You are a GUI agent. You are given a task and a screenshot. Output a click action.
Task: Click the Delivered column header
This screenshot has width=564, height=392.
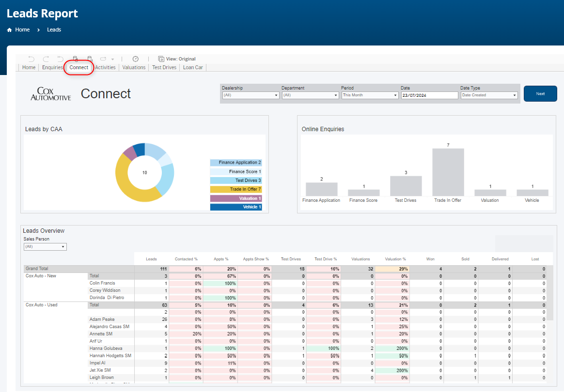click(500, 259)
